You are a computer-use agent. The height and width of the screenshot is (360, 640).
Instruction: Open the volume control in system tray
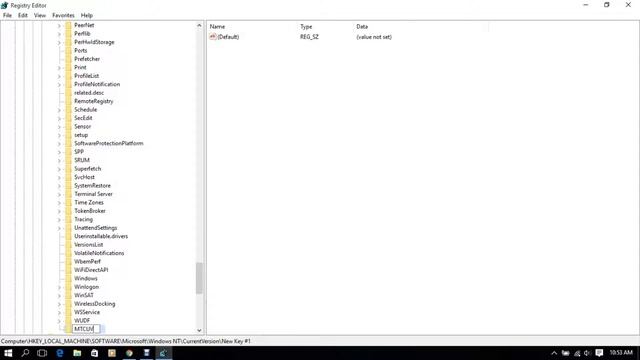coord(587,353)
